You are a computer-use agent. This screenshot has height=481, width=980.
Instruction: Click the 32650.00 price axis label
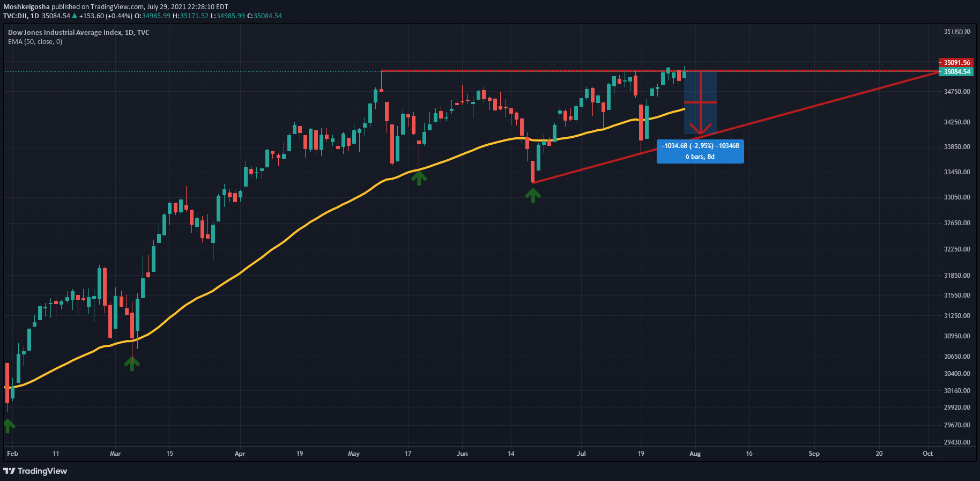957,223
